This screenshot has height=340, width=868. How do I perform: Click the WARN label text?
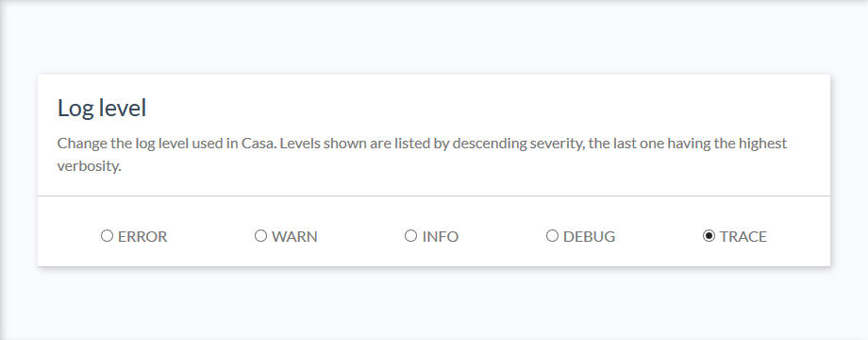coord(294,236)
